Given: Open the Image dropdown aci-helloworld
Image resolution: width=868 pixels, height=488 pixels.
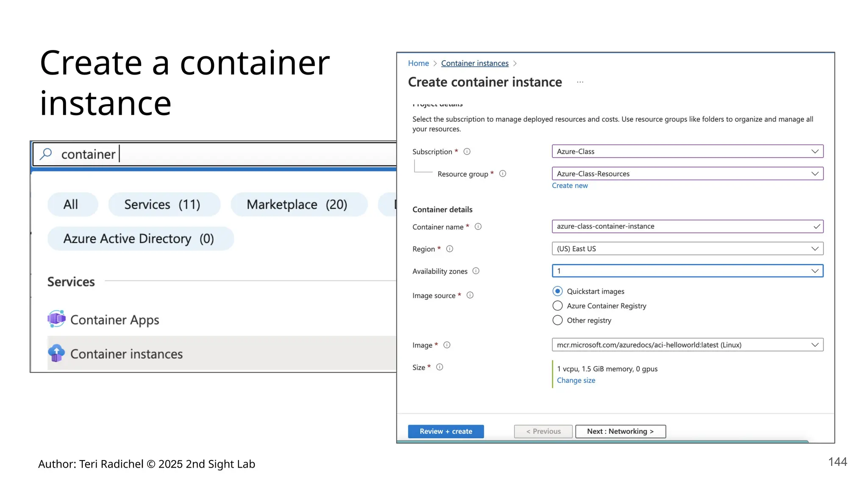Looking at the screenshot, I should tap(687, 345).
